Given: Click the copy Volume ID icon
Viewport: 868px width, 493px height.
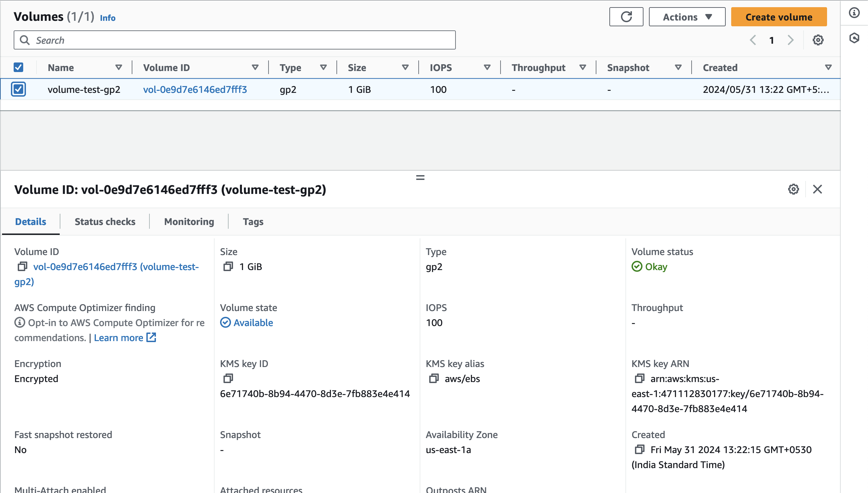Looking at the screenshot, I should (22, 267).
